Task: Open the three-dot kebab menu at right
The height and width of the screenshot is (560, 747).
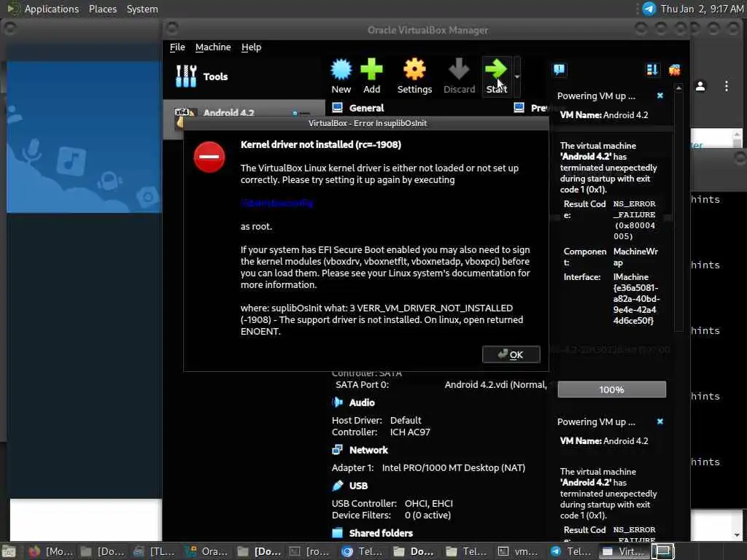Action: [x=726, y=86]
